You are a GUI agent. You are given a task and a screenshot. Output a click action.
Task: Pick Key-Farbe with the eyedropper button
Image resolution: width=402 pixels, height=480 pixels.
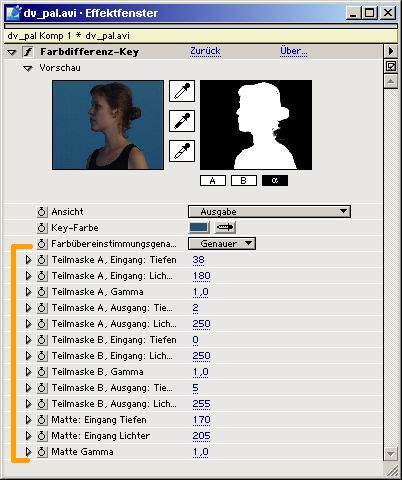(225, 227)
